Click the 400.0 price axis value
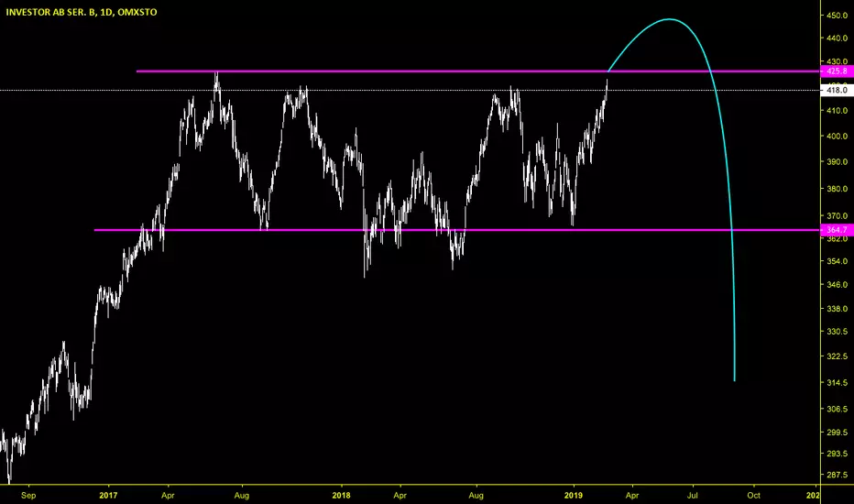854x504 pixels. coord(838,137)
